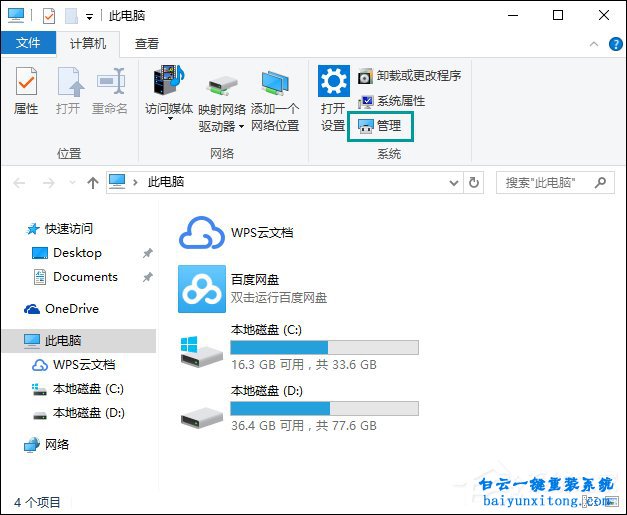Click the D: drive usage bar
Image resolution: width=627 pixels, height=515 pixels.
[324, 408]
